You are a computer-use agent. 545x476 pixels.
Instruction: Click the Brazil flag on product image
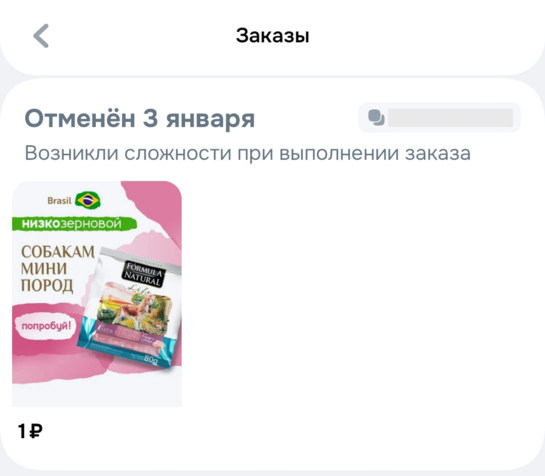click(88, 200)
